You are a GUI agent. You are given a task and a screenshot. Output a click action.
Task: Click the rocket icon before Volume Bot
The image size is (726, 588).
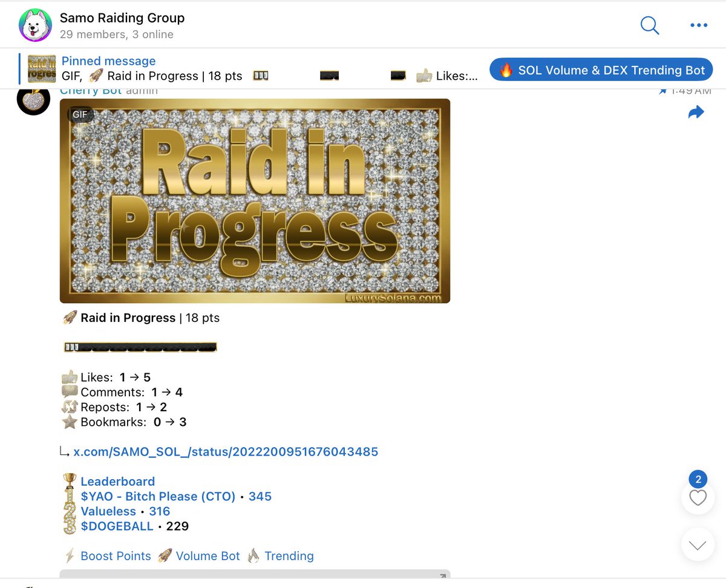pos(165,556)
